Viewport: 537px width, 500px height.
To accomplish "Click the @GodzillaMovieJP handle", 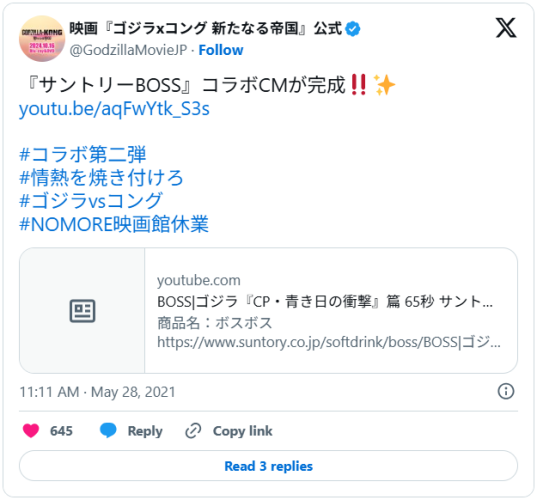I will [128, 50].
